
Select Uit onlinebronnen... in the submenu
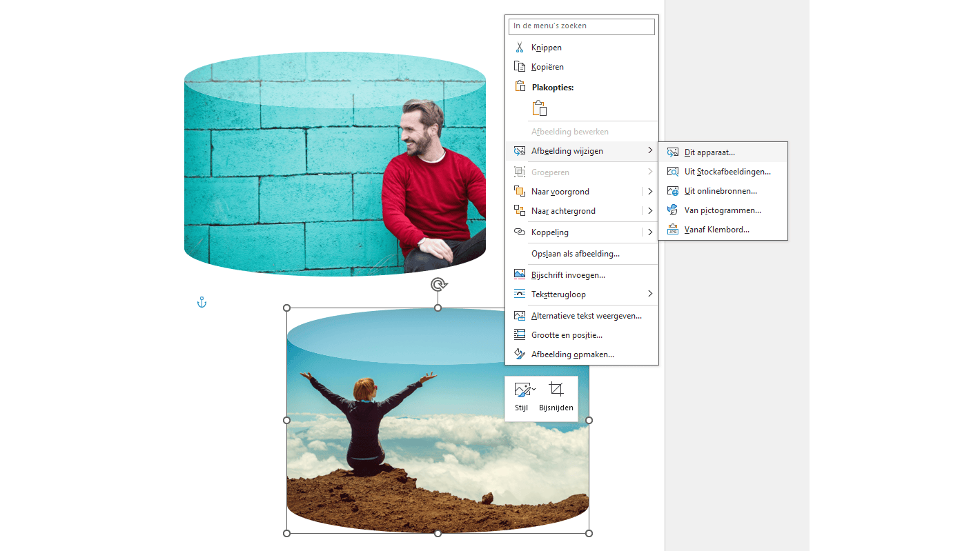coord(723,191)
